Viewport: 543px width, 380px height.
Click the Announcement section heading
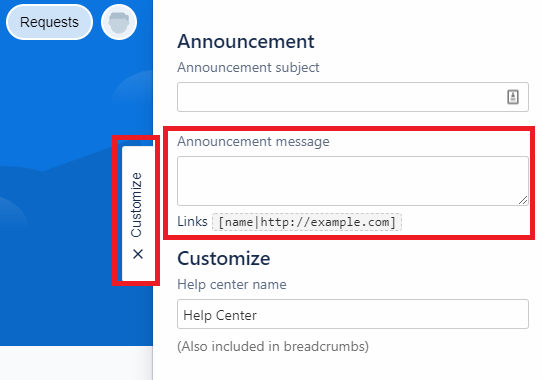(246, 42)
